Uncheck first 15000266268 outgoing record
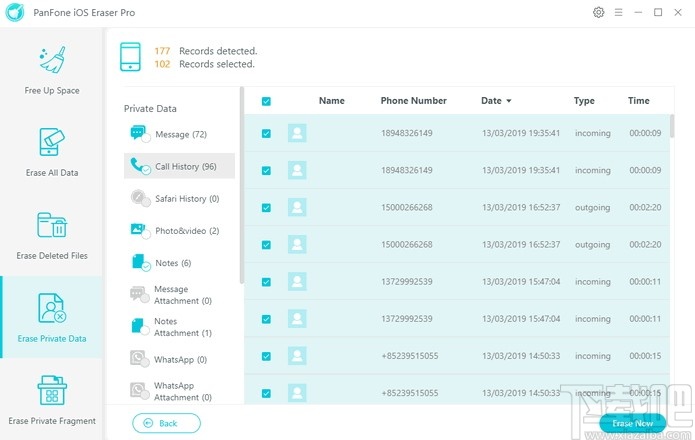This screenshot has height=440, width=695. 266,208
